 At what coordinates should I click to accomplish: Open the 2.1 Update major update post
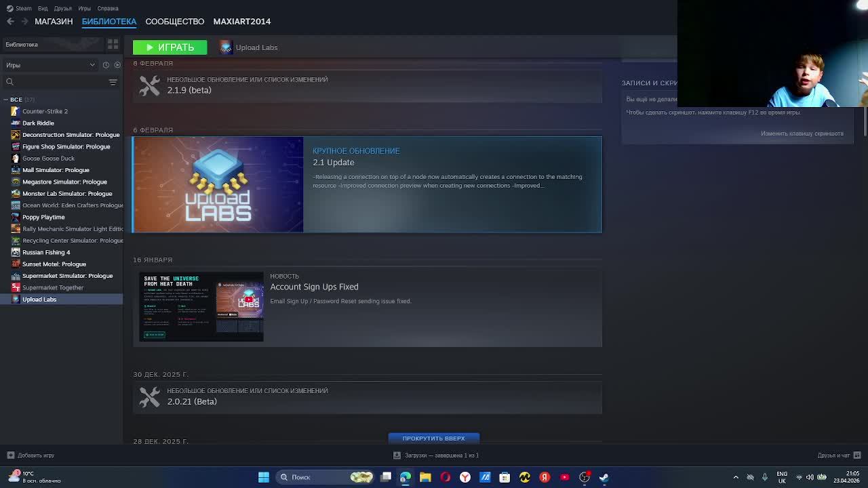click(x=367, y=184)
